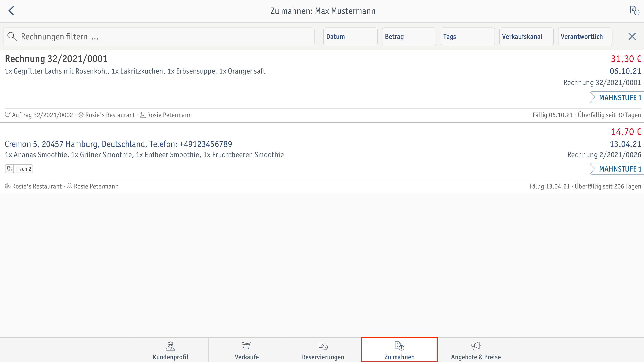Image resolution: width=644 pixels, height=362 pixels.
Task: Click Fällig 13.04.21 · Überfällig seit 206 Tagen
Action: pos(585,186)
